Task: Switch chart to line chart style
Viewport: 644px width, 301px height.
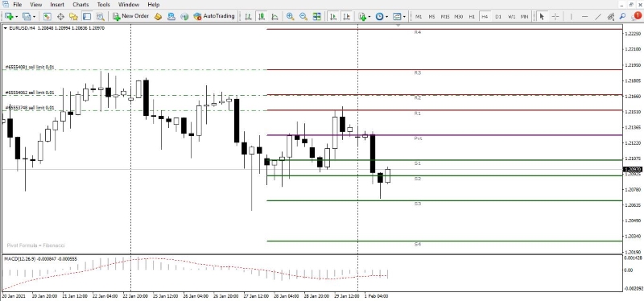Action: [275, 16]
